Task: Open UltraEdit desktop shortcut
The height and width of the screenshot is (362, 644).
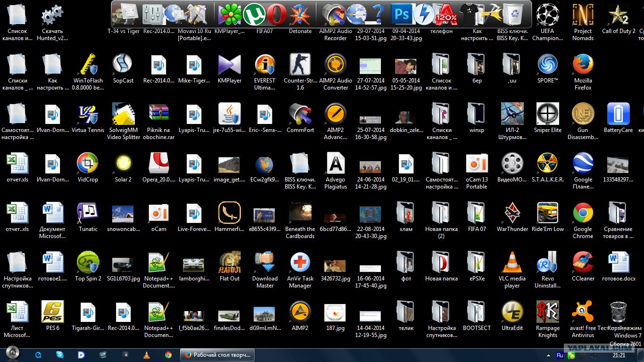Action: click(x=512, y=316)
